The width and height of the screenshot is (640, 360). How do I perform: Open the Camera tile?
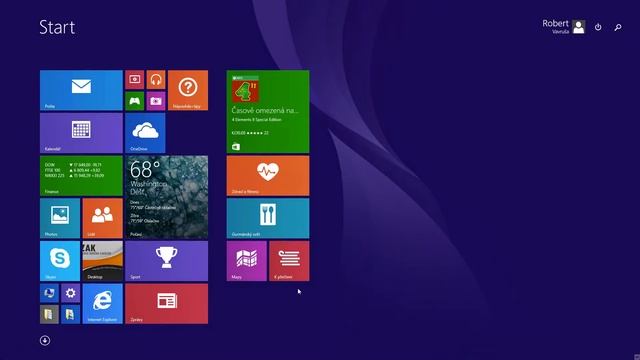(156, 101)
